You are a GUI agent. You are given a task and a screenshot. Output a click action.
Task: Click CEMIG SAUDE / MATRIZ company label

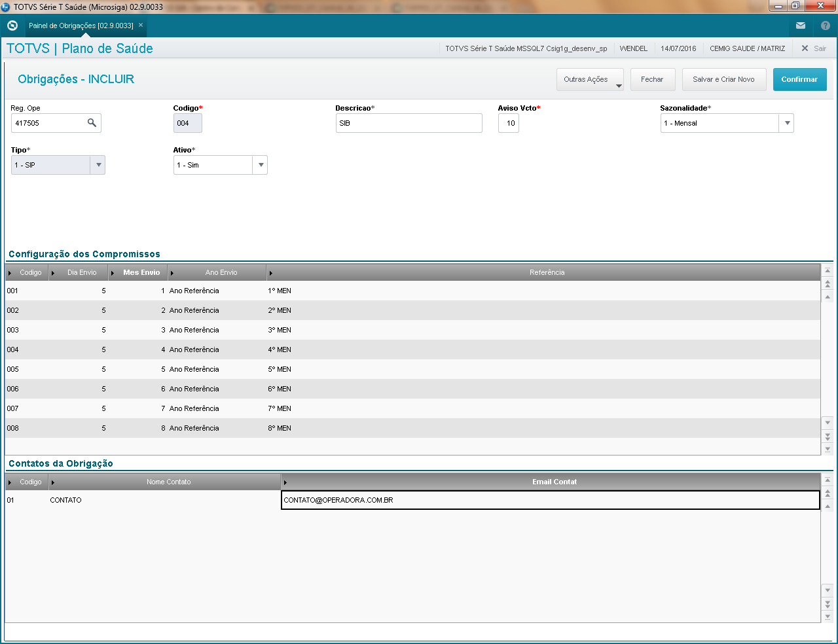point(747,48)
